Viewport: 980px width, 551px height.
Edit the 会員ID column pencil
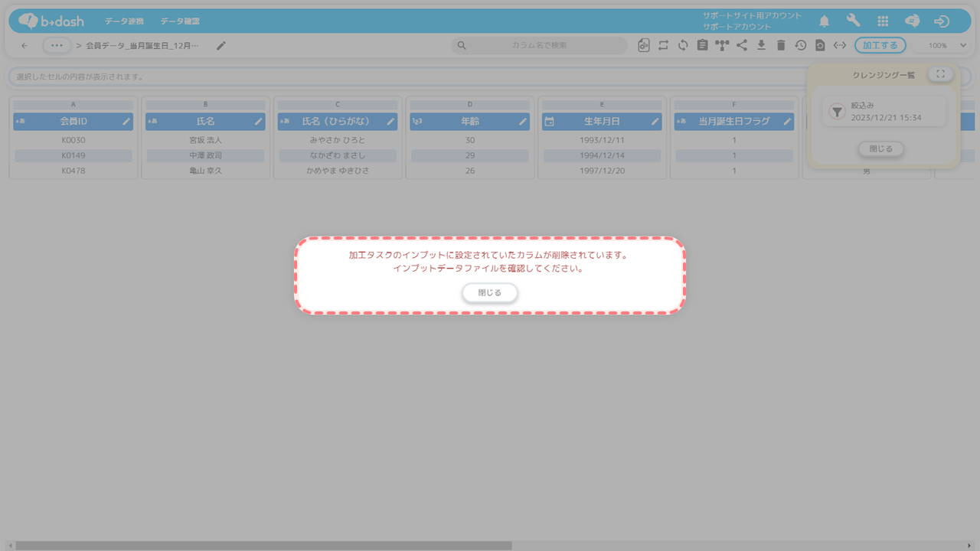126,121
